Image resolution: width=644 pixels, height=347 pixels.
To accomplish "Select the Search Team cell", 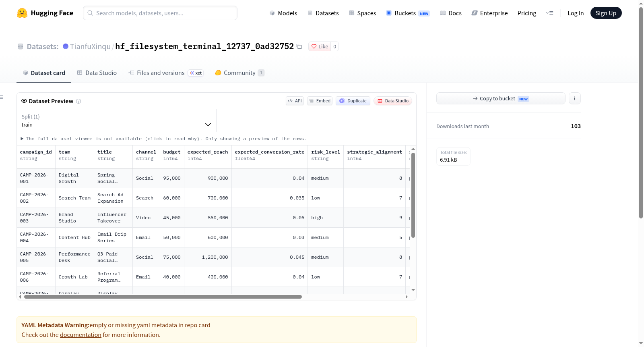I will coord(74,198).
